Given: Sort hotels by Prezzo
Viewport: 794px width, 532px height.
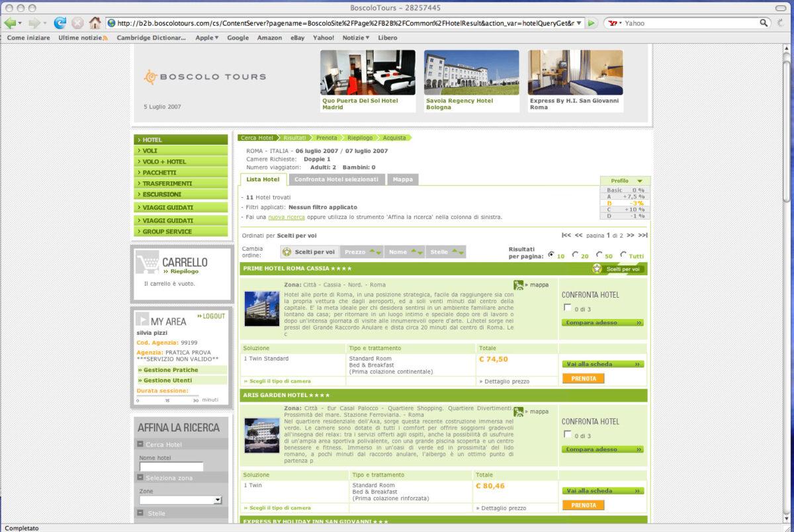Looking at the screenshot, I should coord(362,252).
